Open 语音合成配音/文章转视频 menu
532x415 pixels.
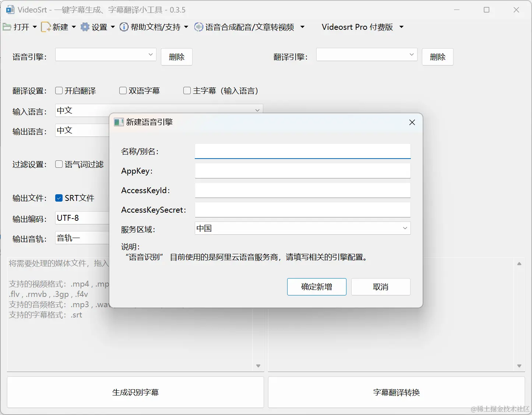tap(250, 27)
